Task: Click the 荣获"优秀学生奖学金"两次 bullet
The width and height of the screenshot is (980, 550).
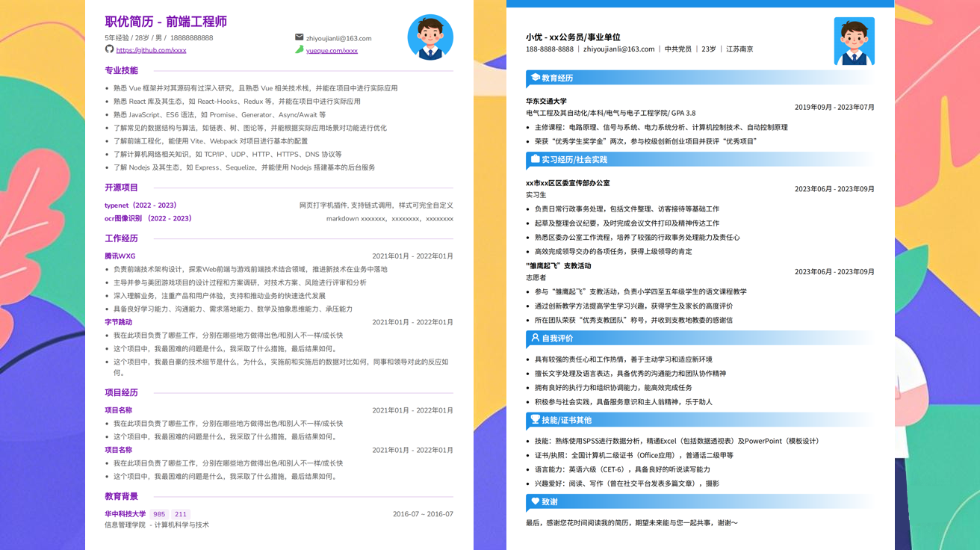Action: (x=646, y=141)
